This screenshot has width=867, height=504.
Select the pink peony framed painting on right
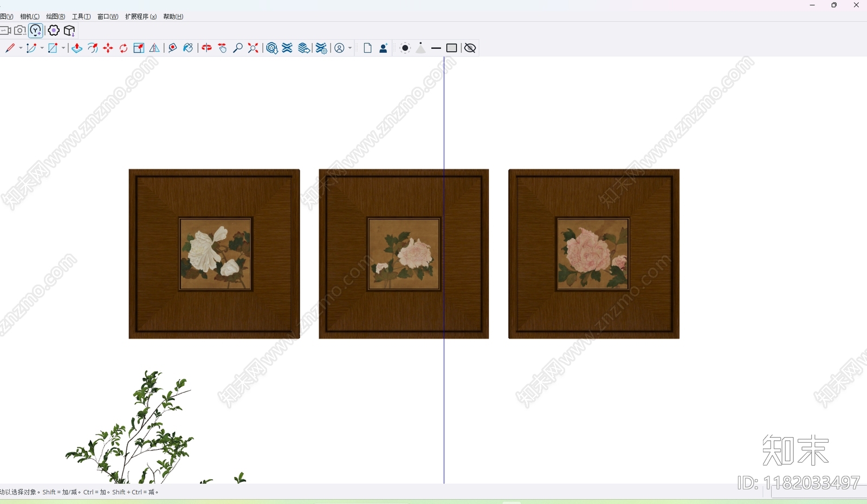click(594, 254)
